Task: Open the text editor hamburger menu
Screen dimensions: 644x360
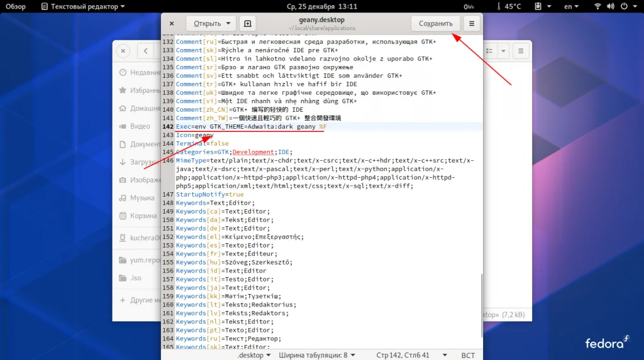Action: coord(472,23)
